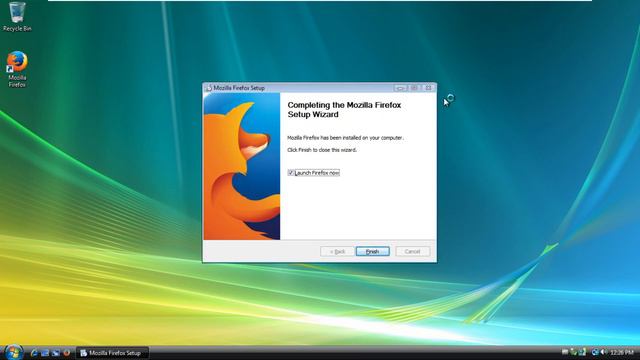Click the Show Desktop Quick Launch icon
Screen dimensions: 640x360
(45, 353)
